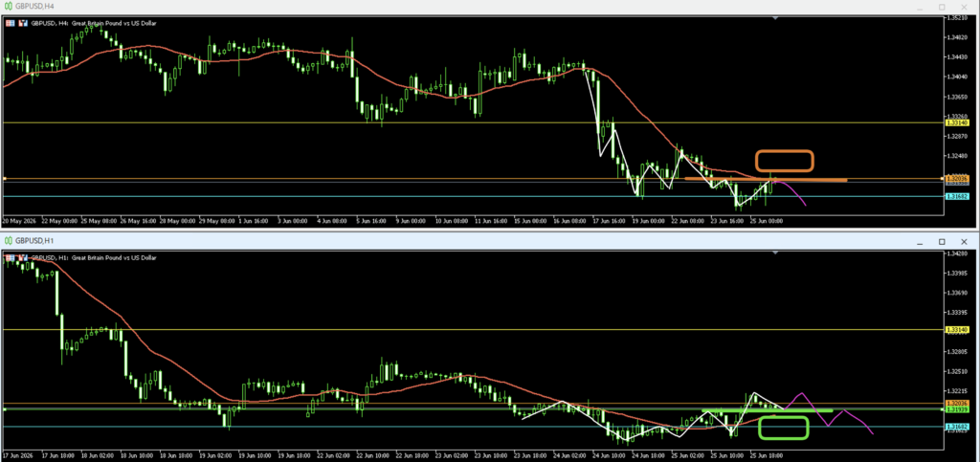Click chart shift triangle marker in H1 chart
The height and width of the screenshot is (462, 980).
click(775, 253)
